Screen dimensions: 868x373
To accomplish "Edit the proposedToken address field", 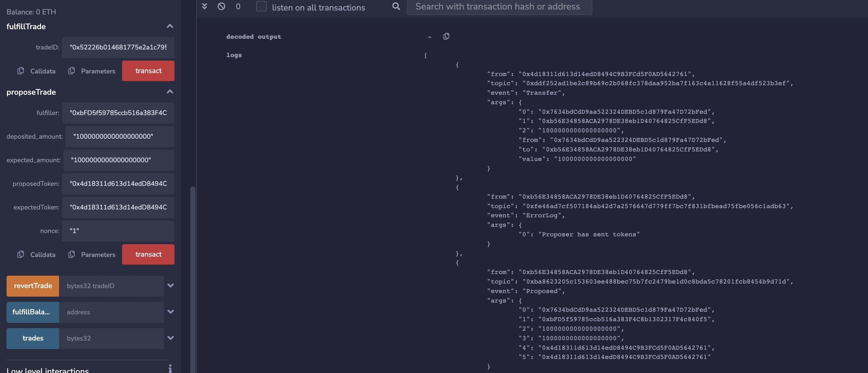I will [118, 184].
